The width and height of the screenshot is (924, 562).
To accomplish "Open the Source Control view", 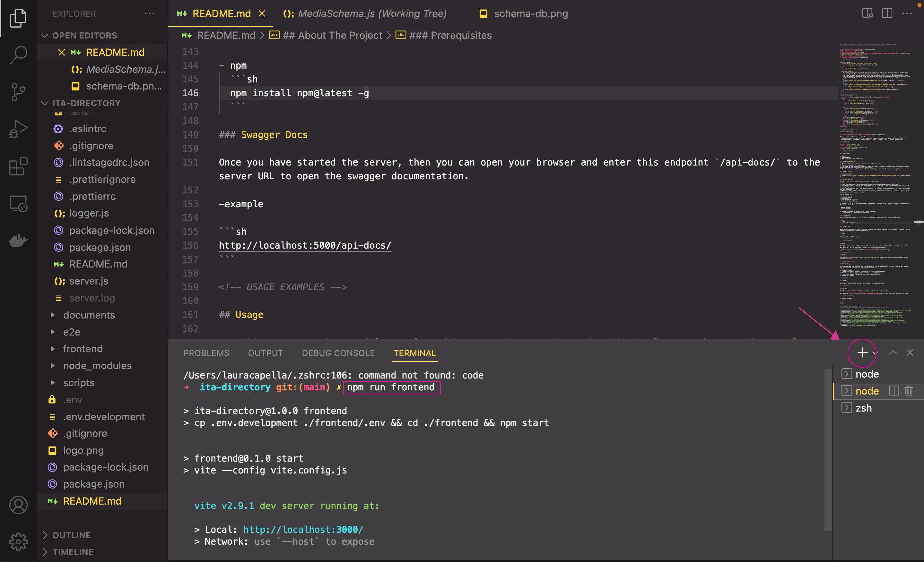I will tap(18, 92).
